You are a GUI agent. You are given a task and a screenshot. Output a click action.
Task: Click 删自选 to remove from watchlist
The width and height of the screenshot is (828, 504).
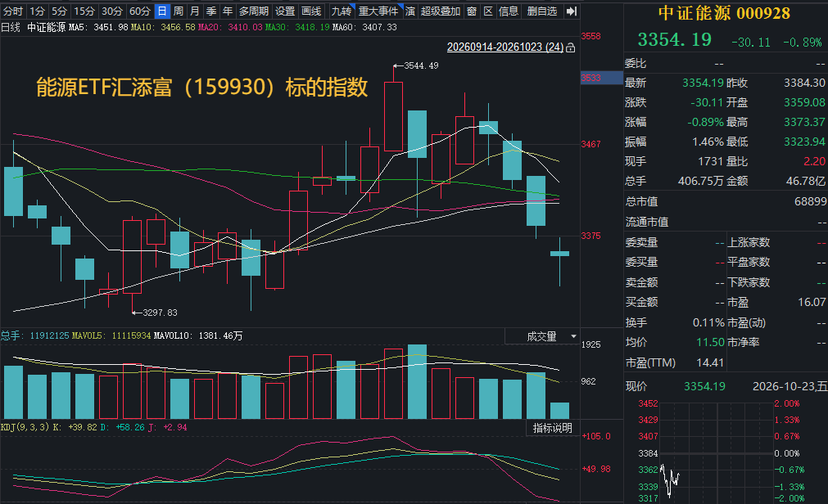tap(542, 11)
